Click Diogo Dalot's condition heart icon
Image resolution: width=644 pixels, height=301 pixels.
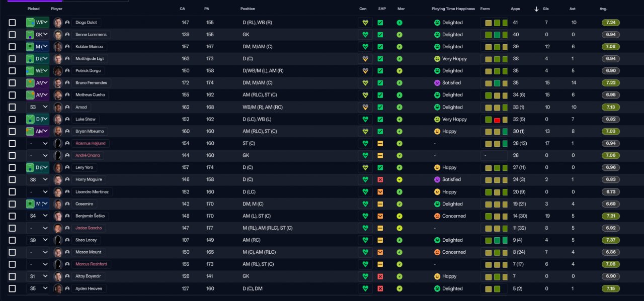pos(366,23)
